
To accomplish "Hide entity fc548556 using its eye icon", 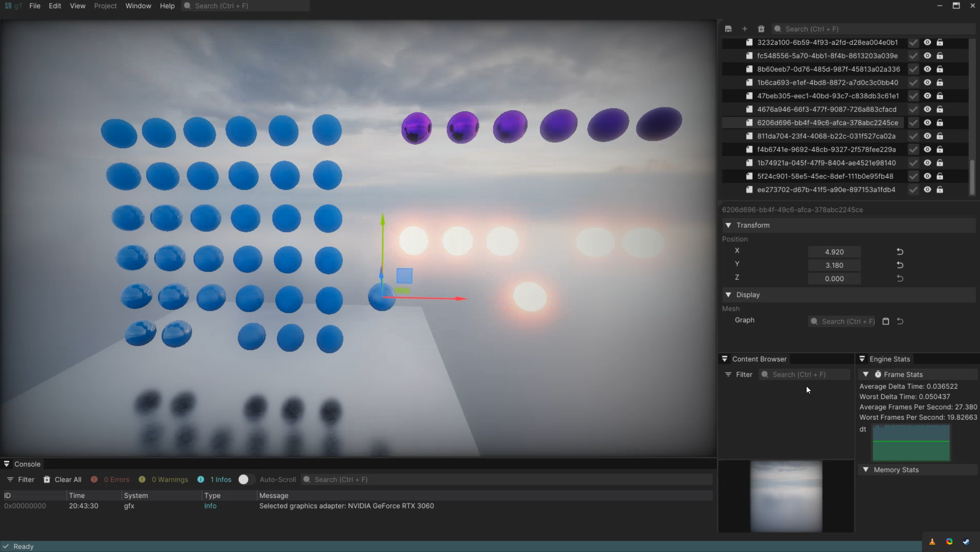I will [927, 56].
